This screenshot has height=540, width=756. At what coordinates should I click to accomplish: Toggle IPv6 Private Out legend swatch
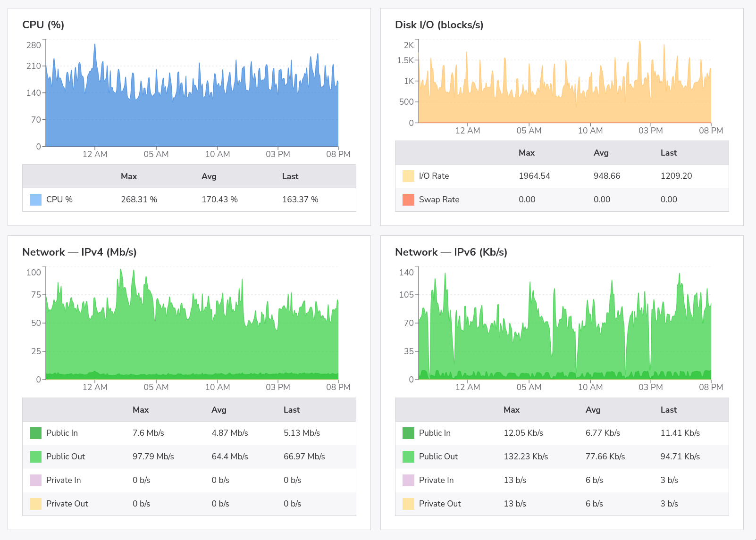point(408,504)
